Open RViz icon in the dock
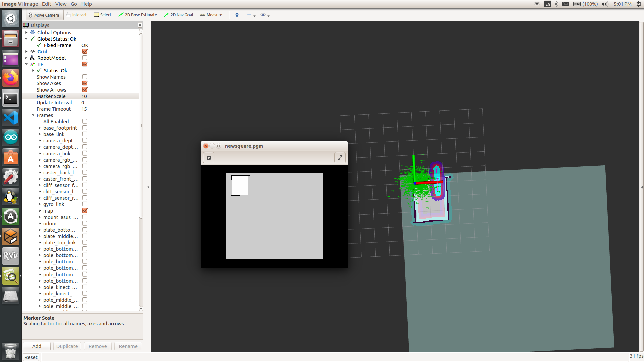The image size is (644, 362). click(11, 256)
